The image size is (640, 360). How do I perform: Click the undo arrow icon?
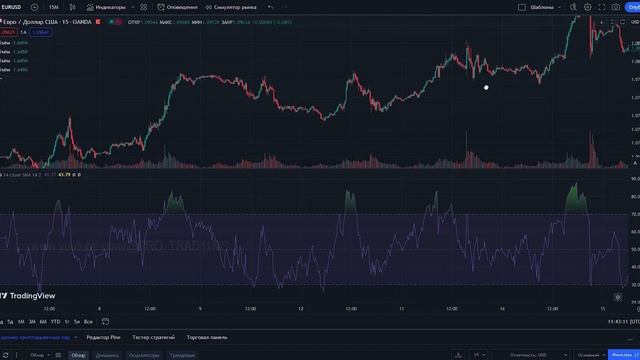[271, 7]
